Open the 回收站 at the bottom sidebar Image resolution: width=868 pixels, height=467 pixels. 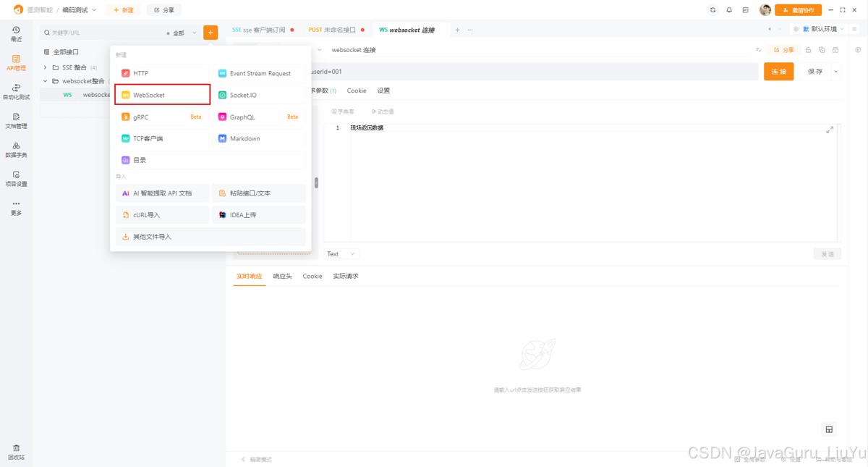tap(15, 450)
